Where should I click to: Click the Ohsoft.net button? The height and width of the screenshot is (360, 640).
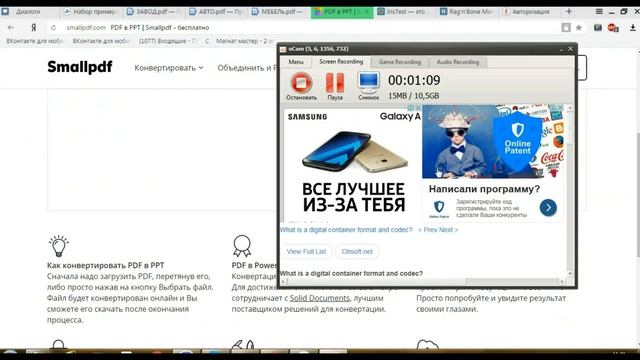357,251
